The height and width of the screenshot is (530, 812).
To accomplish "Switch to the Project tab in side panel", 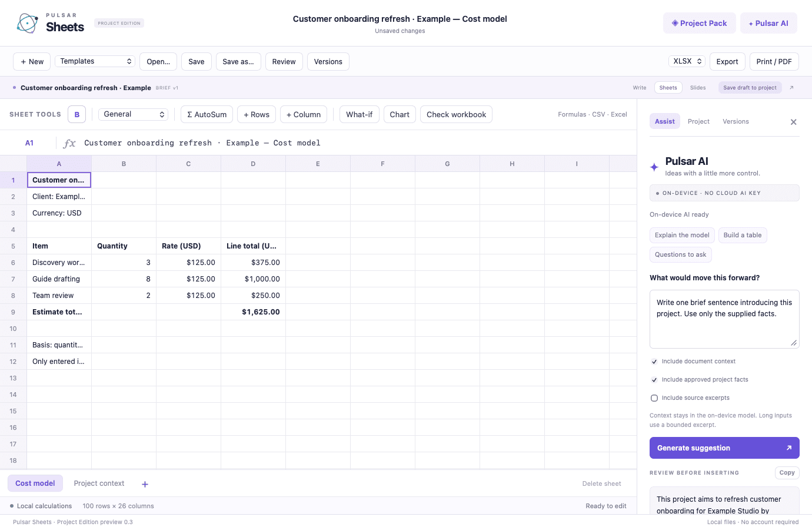I will pyautogui.click(x=698, y=121).
